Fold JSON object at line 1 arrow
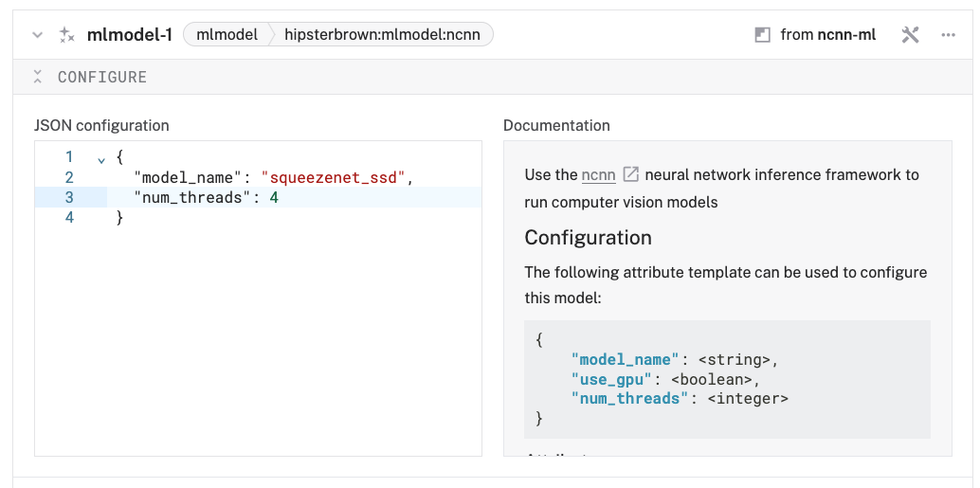 101,160
